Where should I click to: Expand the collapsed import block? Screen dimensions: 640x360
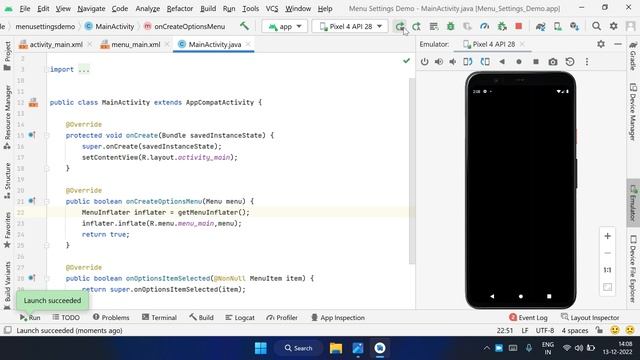coord(84,69)
